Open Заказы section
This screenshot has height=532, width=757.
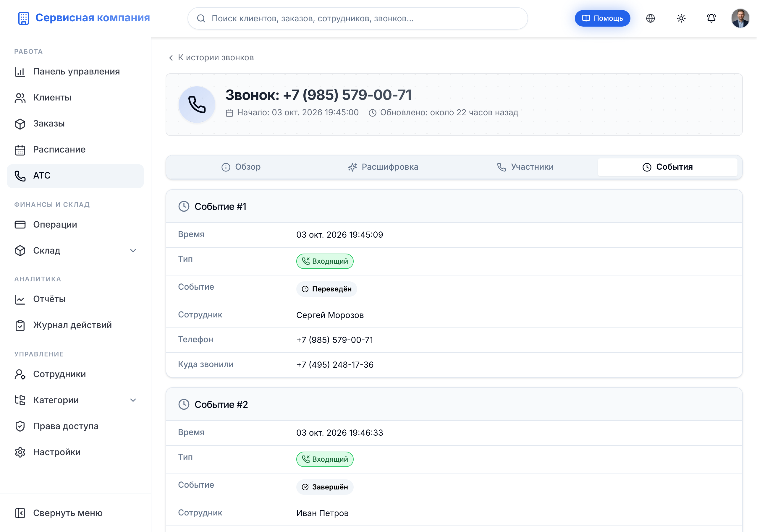point(75,124)
